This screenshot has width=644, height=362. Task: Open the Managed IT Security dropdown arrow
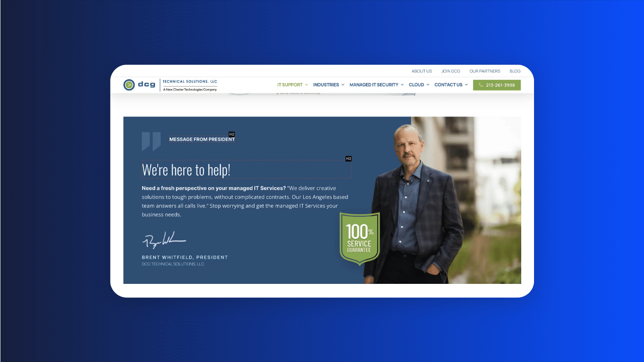[402, 85]
